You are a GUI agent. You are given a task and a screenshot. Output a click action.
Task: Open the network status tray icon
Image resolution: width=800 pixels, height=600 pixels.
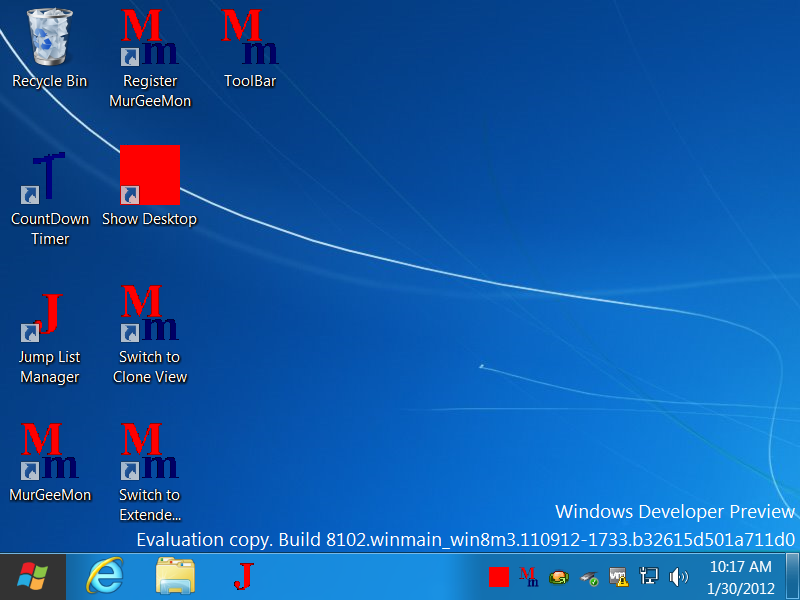(648, 577)
